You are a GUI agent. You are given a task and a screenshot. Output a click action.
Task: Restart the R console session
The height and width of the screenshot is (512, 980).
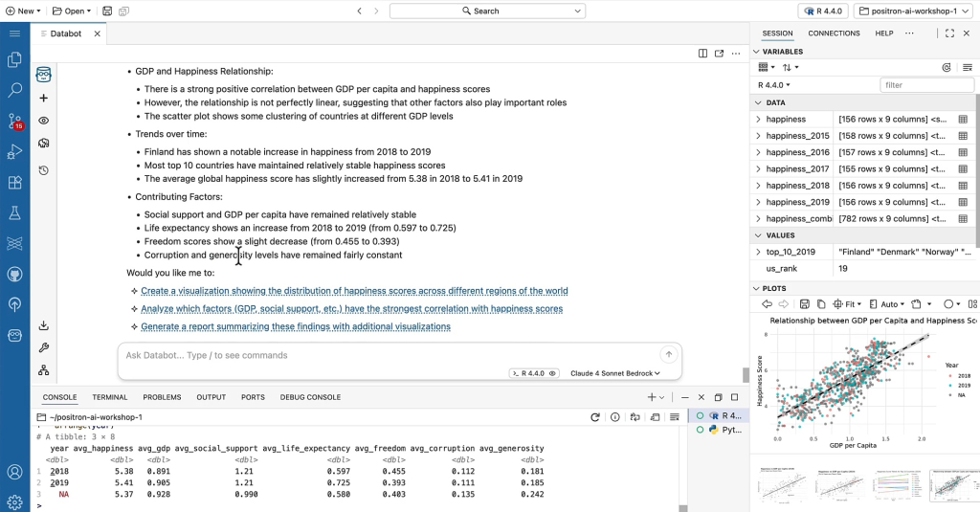coord(595,417)
